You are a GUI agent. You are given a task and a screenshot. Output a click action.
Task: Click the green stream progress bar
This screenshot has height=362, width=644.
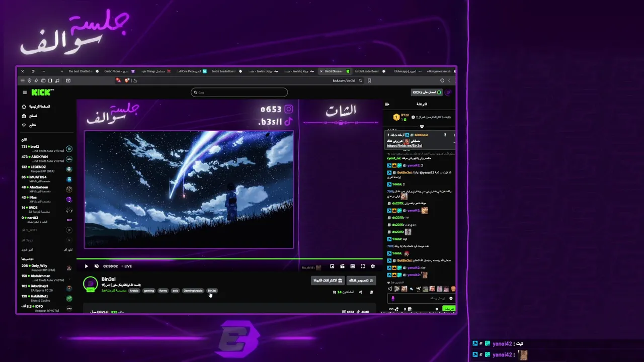pyautogui.click(x=229, y=259)
